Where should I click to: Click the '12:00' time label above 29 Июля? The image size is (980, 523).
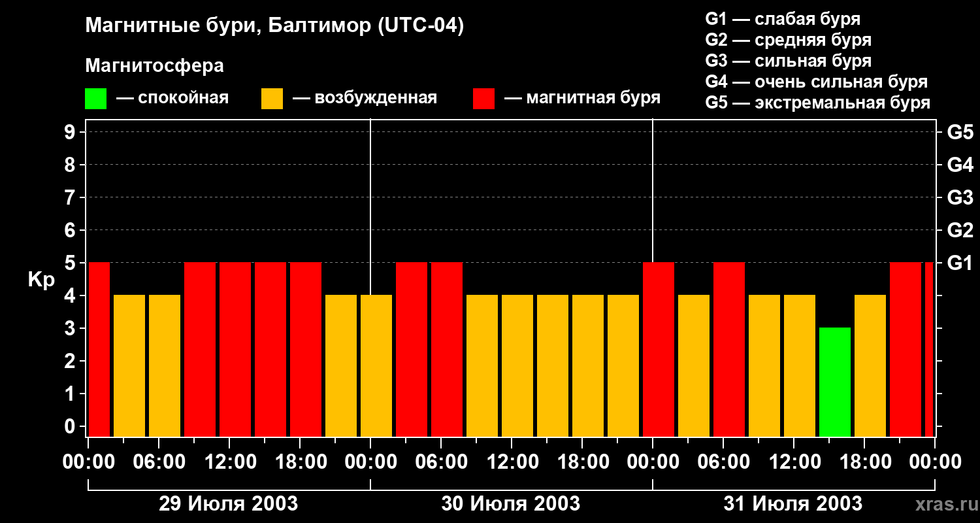click(x=229, y=462)
